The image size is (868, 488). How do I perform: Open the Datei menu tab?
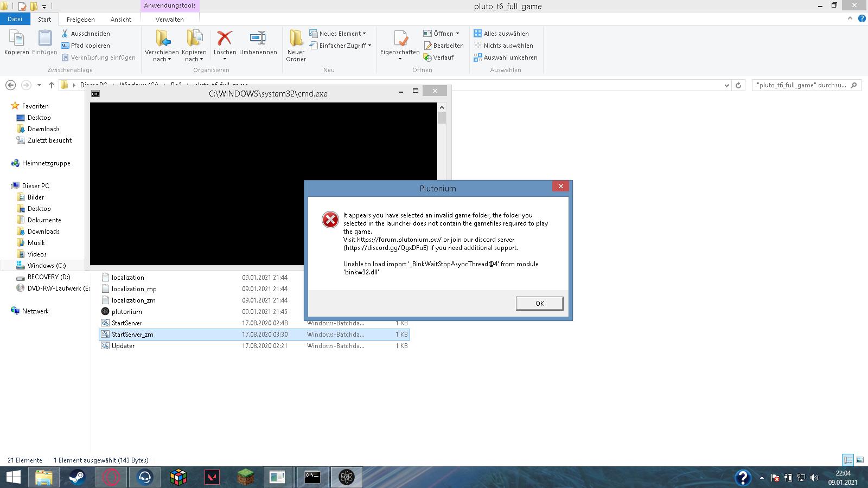[x=15, y=19]
